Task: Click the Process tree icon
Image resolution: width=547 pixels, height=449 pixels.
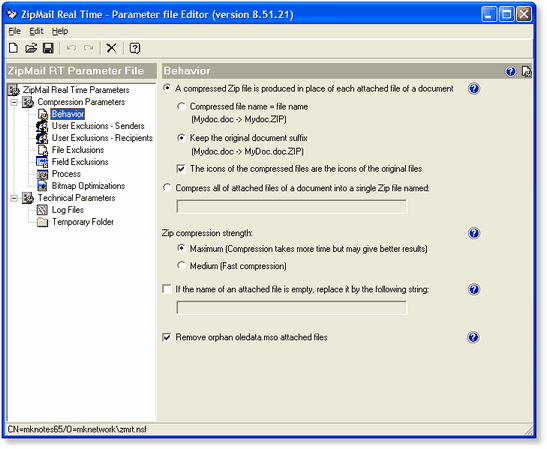Action: [42, 174]
